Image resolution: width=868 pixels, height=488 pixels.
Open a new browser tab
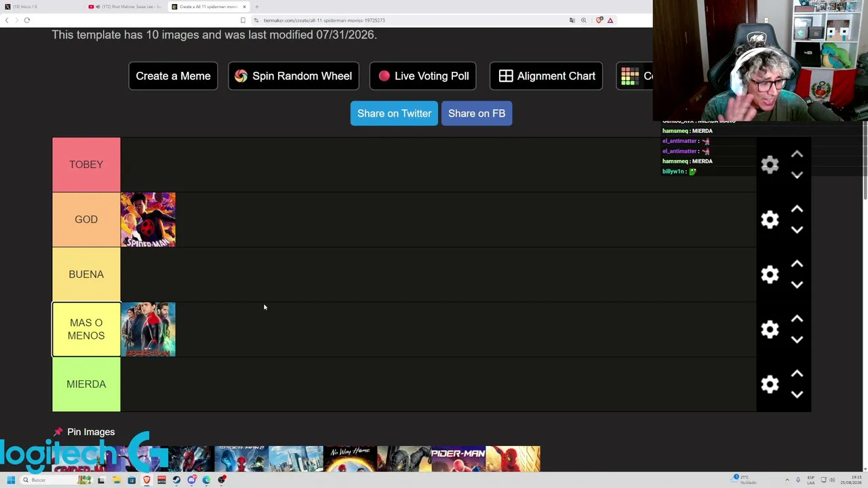256,7
